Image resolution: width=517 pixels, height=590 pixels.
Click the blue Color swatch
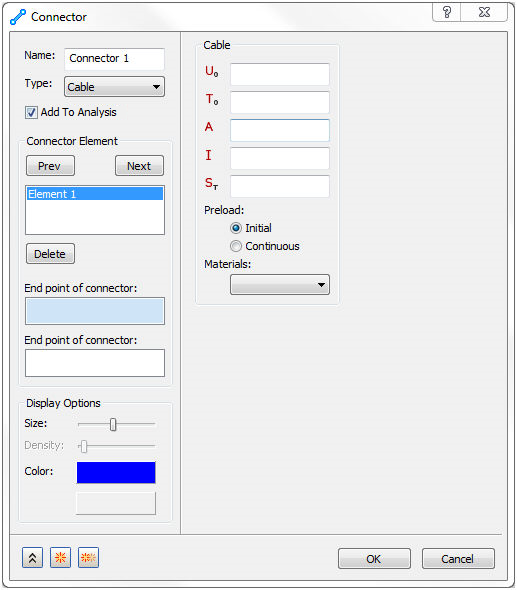[116, 473]
